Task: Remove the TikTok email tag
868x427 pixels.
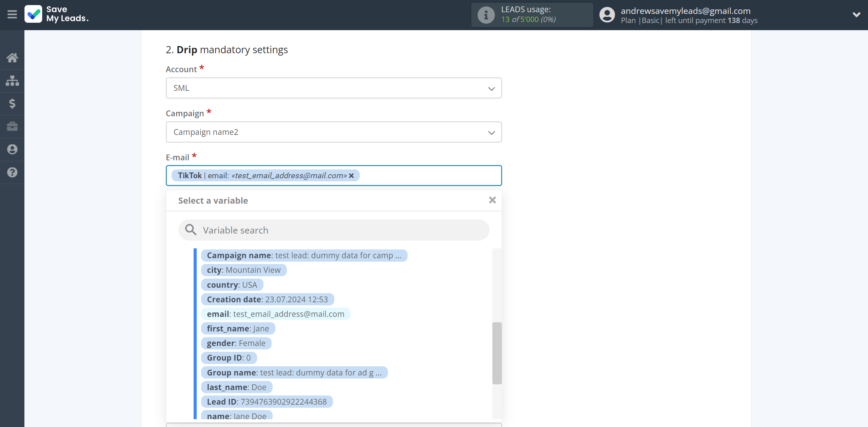Action: point(352,176)
